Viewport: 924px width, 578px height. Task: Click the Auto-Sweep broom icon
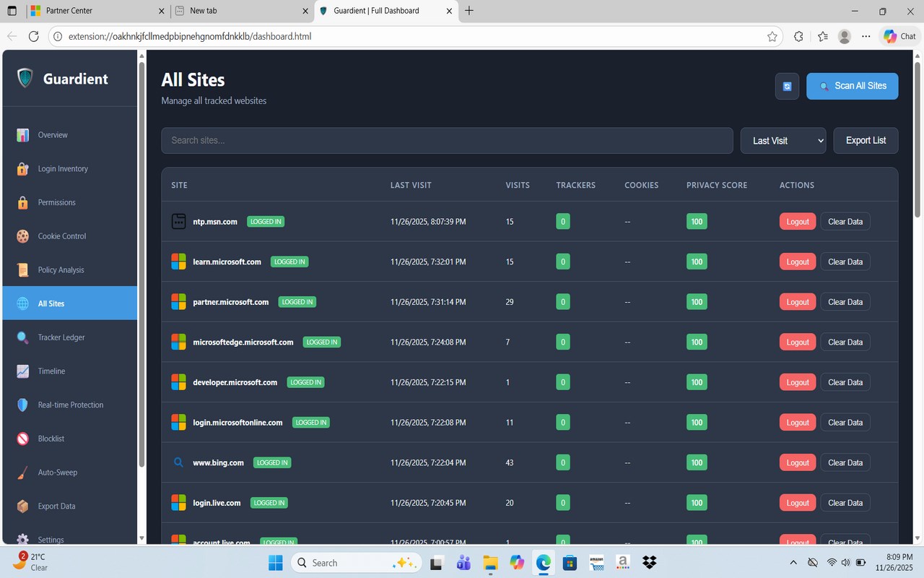23,473
